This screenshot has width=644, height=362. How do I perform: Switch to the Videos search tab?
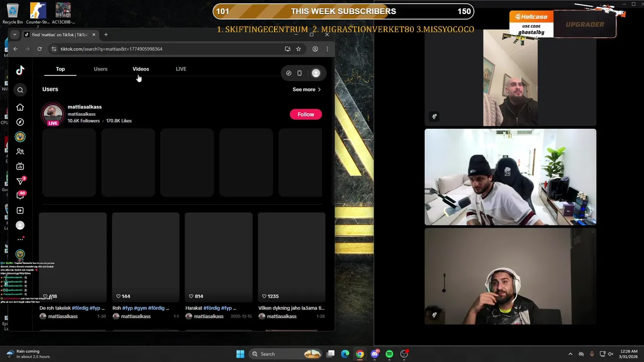coord(141,69)
